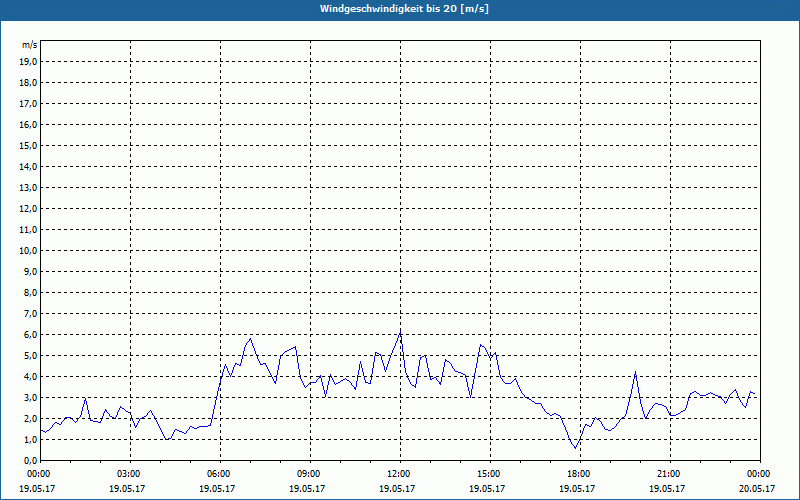Click the chart title 'Windgeschwindigkeit bis 20 [m/s]'
800x500 pixels.
[404, 9]
